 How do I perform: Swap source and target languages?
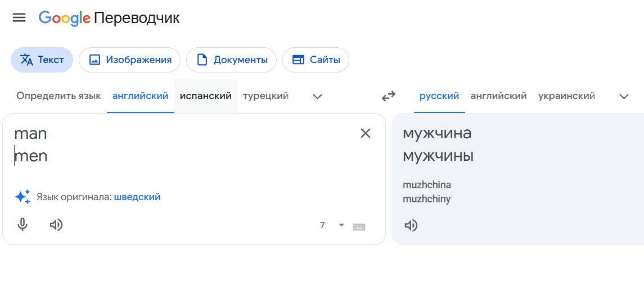pos(388,96)
